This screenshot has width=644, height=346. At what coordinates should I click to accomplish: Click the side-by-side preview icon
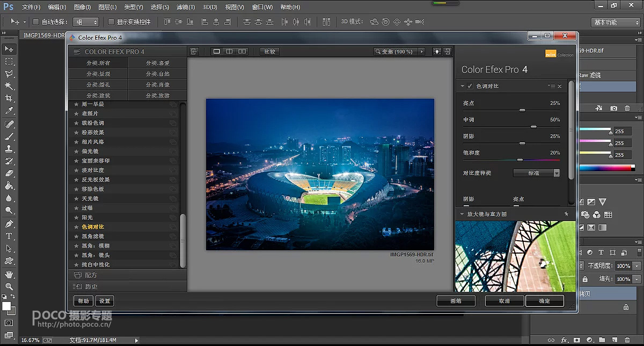[243, 52]
